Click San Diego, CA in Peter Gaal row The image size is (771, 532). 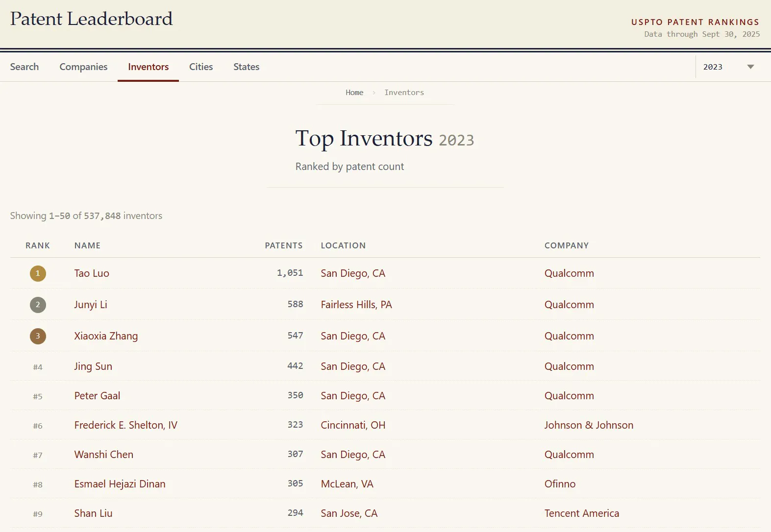[x=353, y=396]
